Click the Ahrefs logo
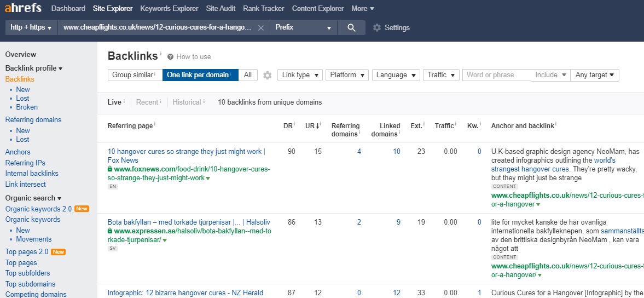 [24, 9]
